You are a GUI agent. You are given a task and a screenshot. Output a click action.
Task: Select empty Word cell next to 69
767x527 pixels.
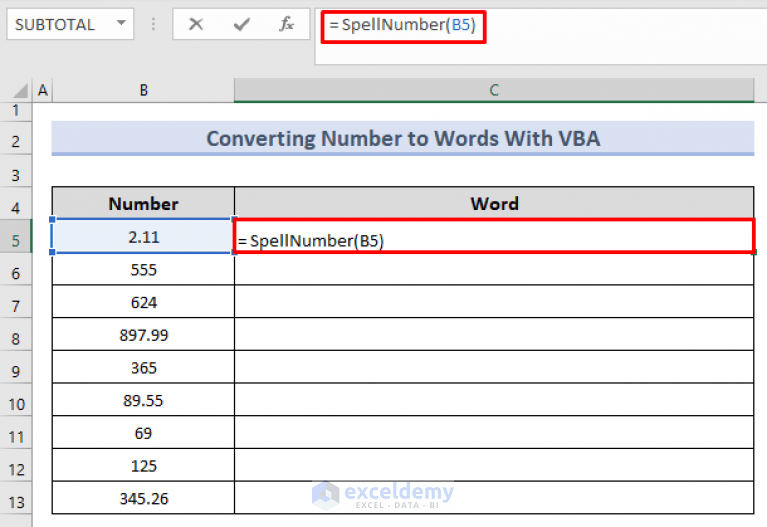494,433
